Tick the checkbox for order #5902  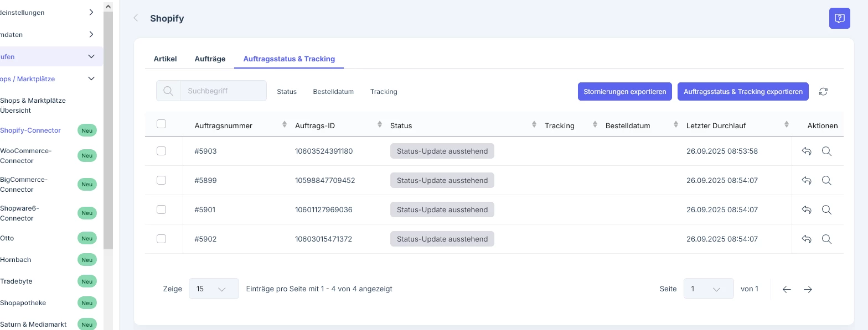point(162,239)
